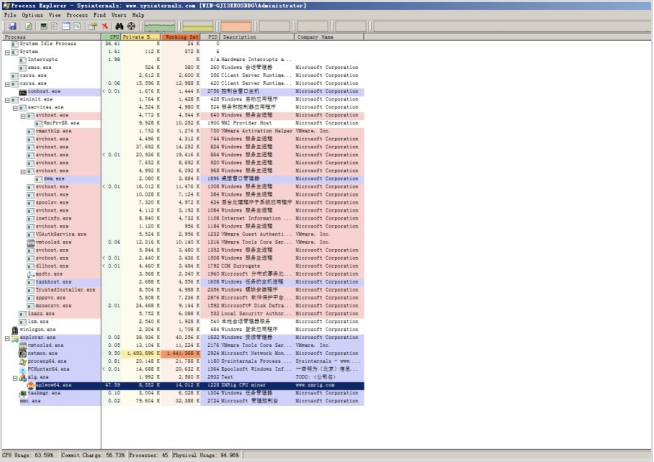The height and width of the screenshot is (462, 654).
Task: Click CPU Usage value in status bar
Action: pos(28,455)
